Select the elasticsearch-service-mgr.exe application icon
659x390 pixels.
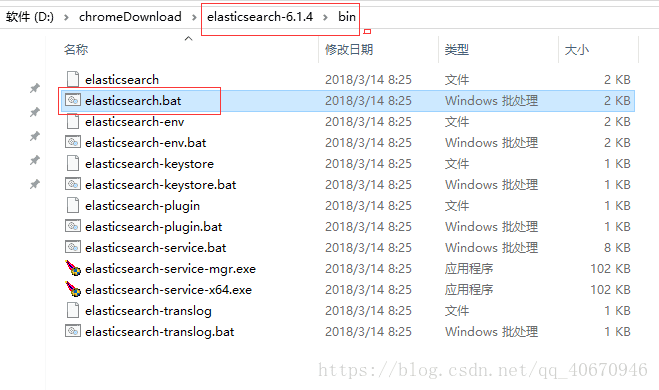point(73,268)
